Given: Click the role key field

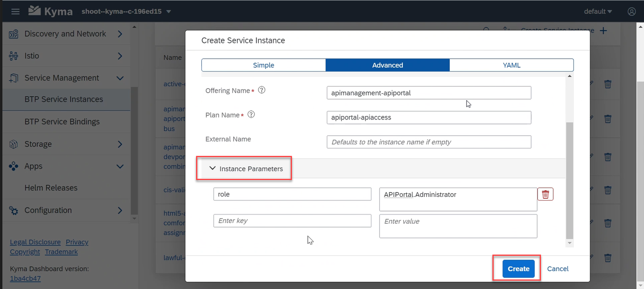Looking at the screenshot, I should 292,194.
